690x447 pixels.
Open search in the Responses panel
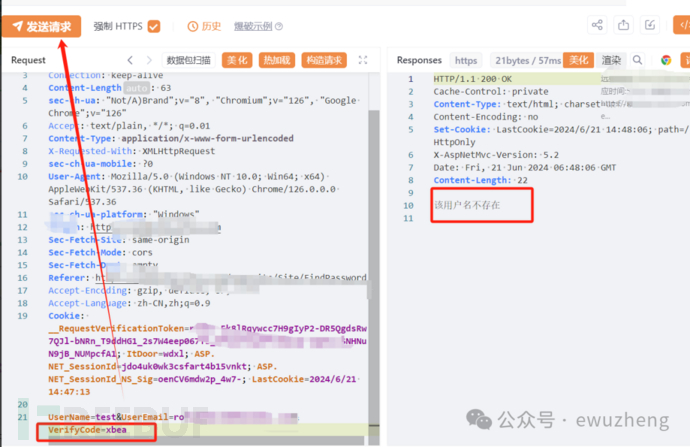click(x=637, y=60)
